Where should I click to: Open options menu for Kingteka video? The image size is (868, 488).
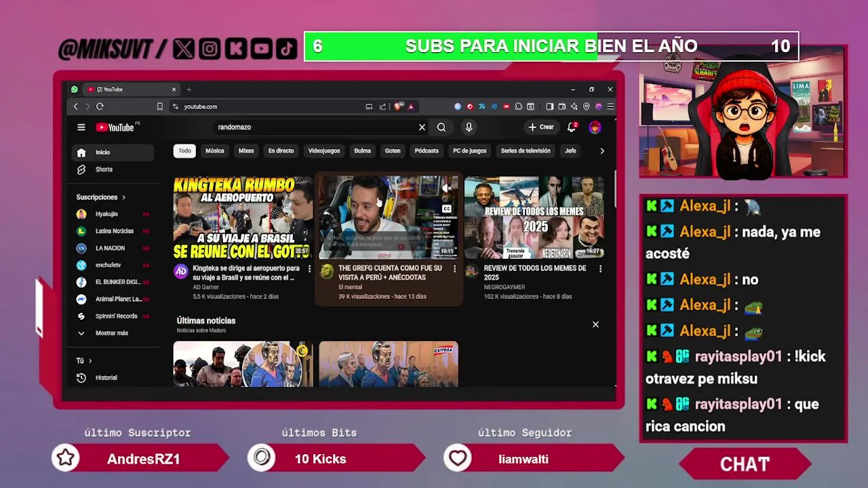tap(309, 269)
